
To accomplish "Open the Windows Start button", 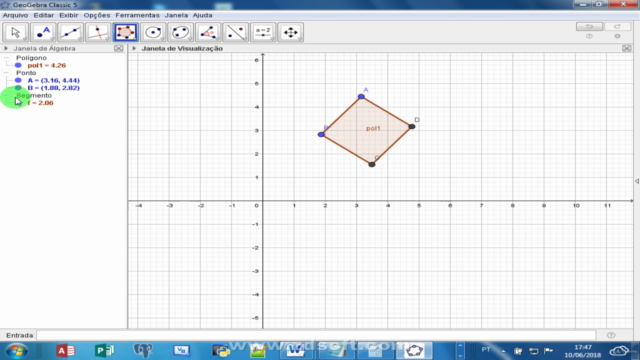I will point(17,351).
